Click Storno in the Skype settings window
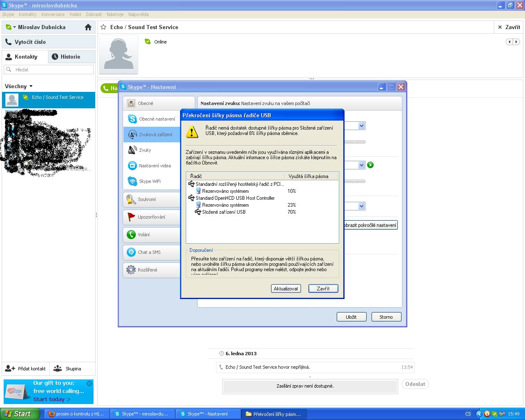Image resolution: width=525 pixels, height=420 pixels. click(386, 317)
